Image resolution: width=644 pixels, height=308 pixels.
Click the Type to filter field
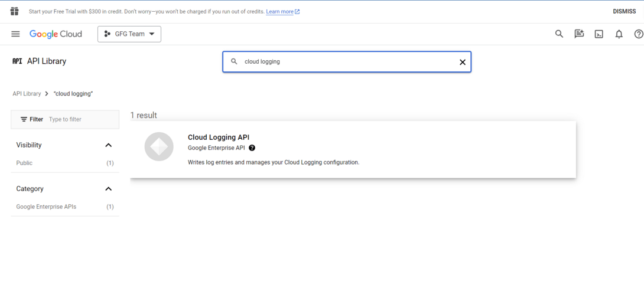pyautogui.click(x=82, y=119)
